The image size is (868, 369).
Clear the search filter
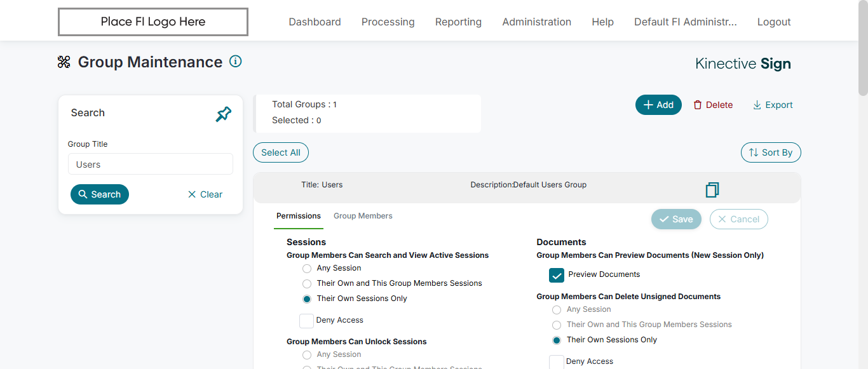point(205,194)
